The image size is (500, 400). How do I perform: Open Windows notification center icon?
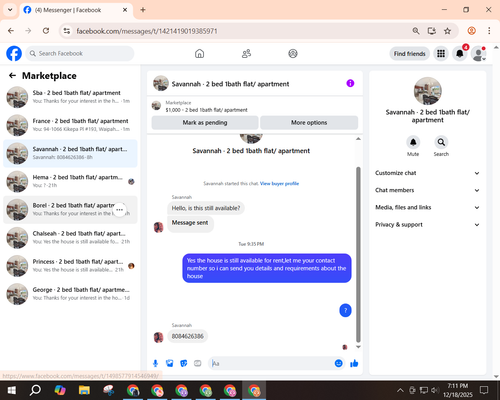[x=484, y=390]
